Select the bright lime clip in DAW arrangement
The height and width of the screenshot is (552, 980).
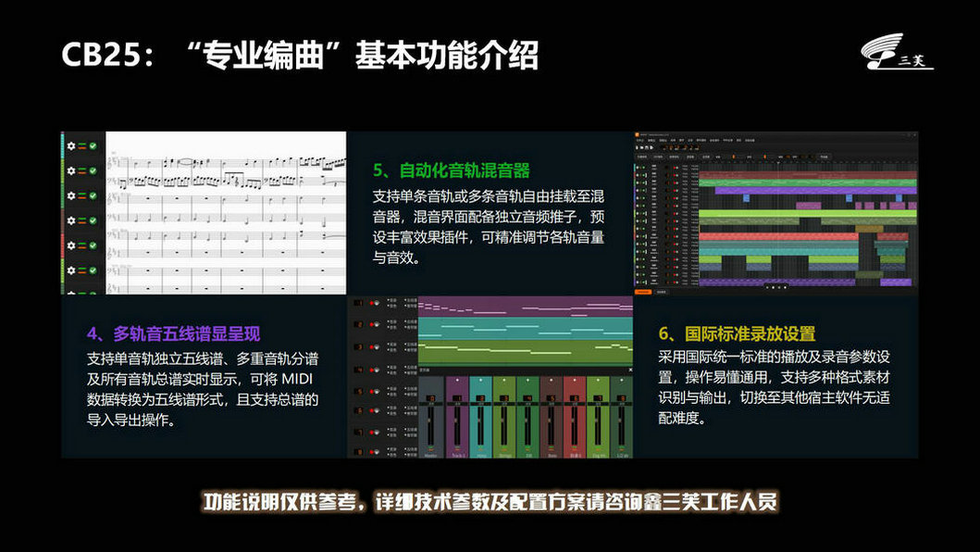tap(808, 213)
